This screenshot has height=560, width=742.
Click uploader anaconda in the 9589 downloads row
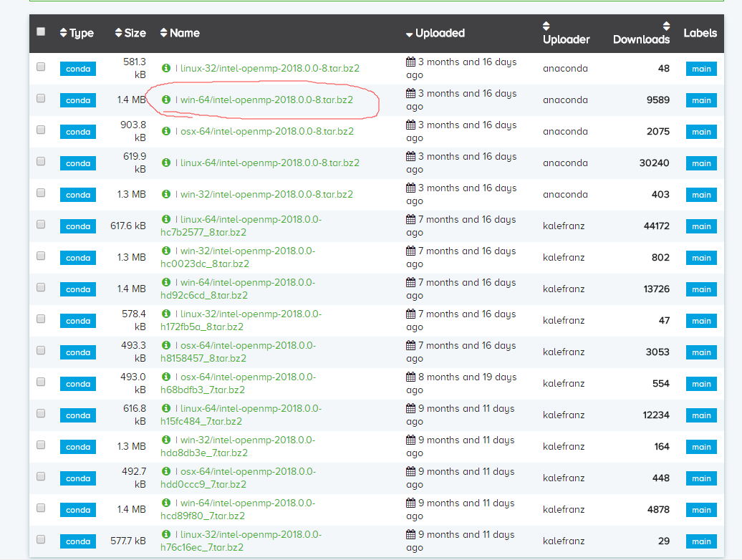tap(565, 100)
